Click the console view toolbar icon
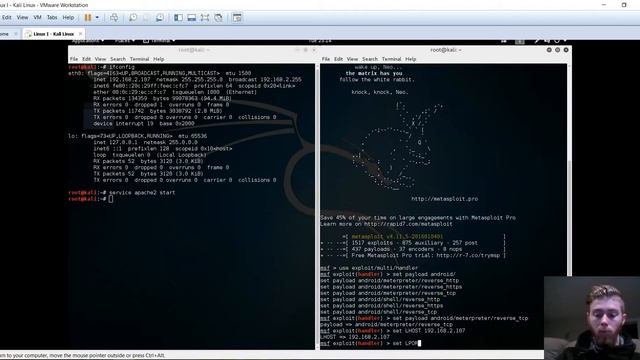The image size is (640, 360). [237, 18]
